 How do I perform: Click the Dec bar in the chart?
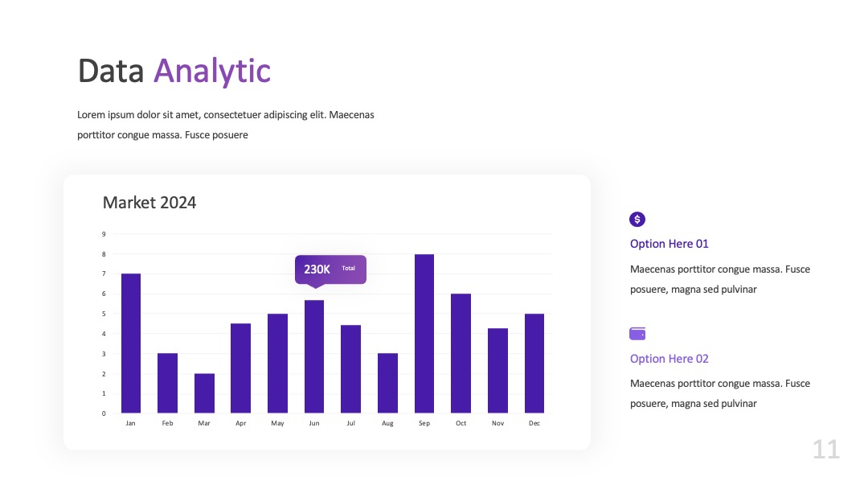(534, 364)
